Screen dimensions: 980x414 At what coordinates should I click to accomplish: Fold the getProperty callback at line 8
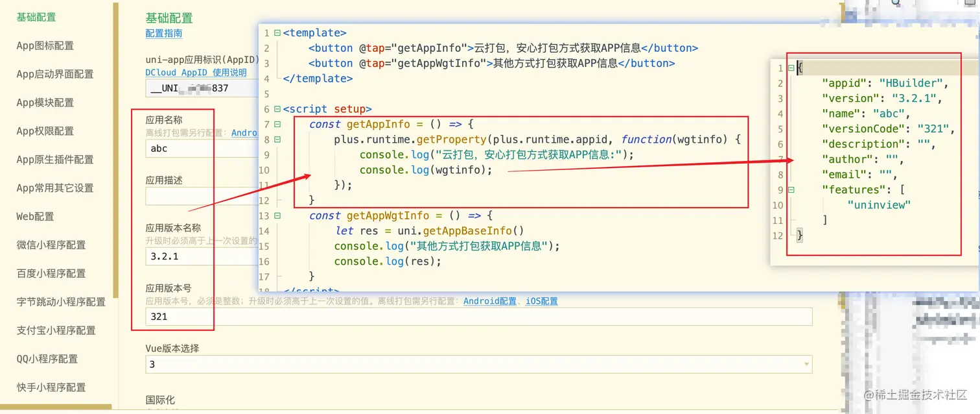click(277, 140)
